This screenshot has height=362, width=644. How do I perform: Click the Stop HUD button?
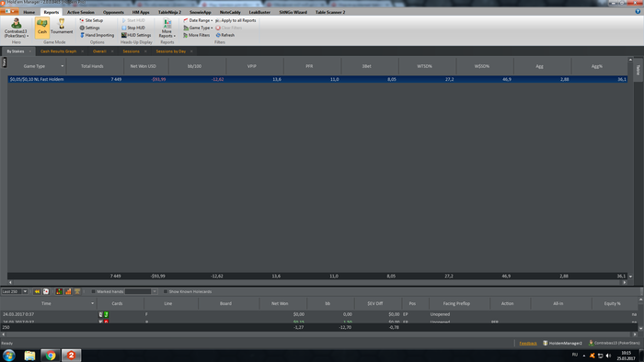pos(133,28)
